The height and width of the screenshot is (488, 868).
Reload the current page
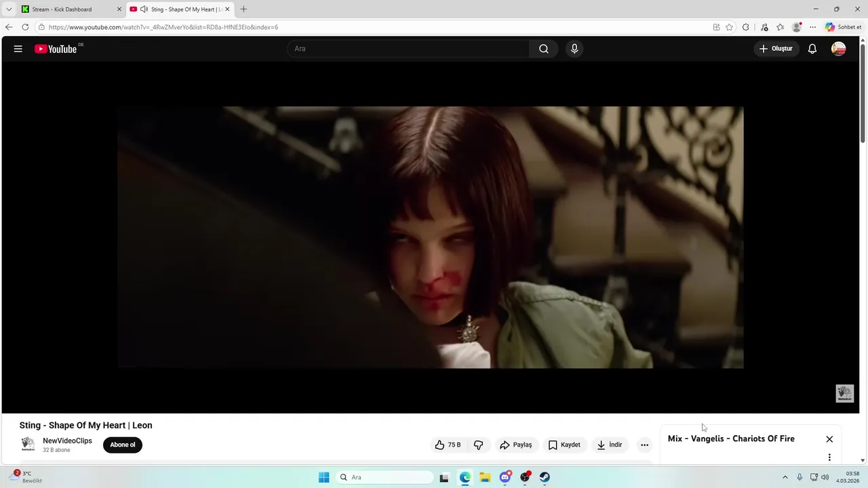pos(25,27)
